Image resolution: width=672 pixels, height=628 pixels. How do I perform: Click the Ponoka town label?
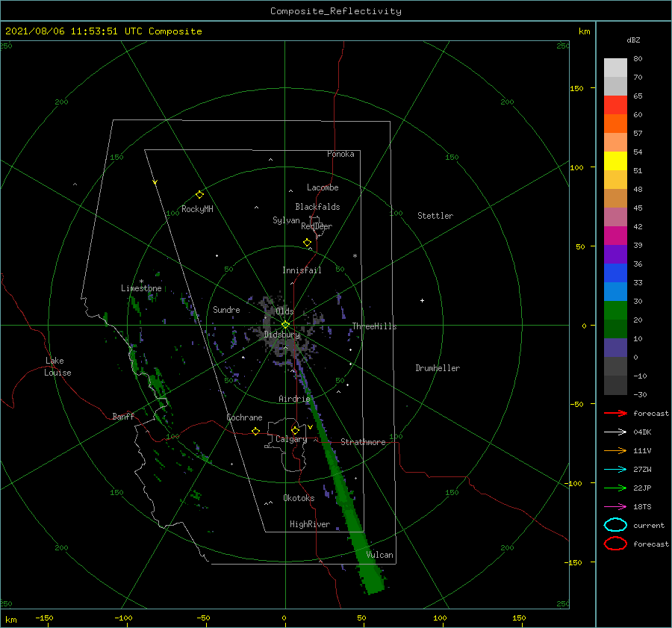[340, 154]
